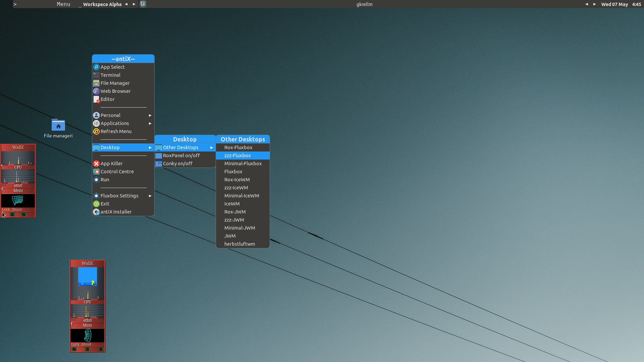Select zzz-Fluxbox desktop option
The height and width of the screenshot is (362, 644).
[237, 156]
